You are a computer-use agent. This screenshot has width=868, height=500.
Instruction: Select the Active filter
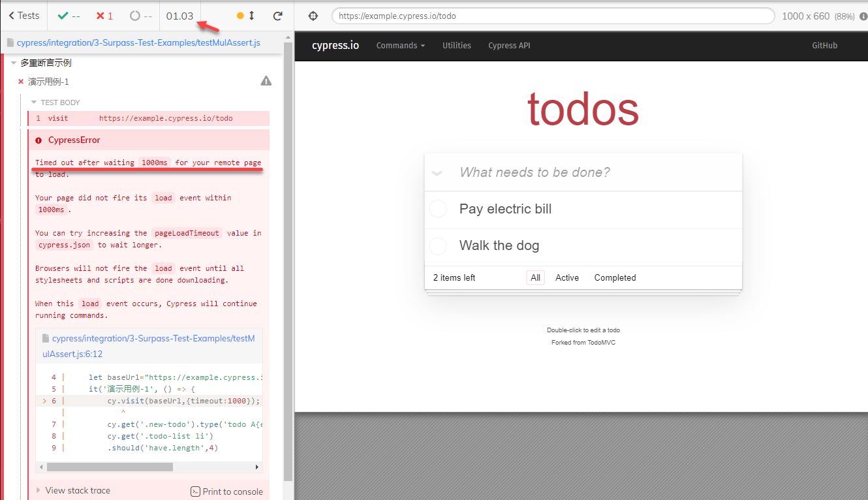(x=567, y=277)
